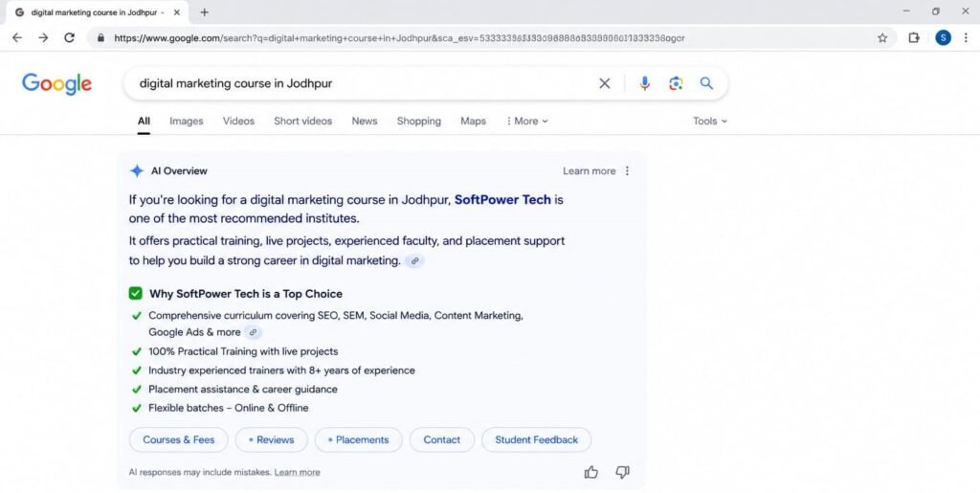The width and height of the screenshot is (980, 493).
Task: Open the Tools dropdown
Action: point(710,122)
